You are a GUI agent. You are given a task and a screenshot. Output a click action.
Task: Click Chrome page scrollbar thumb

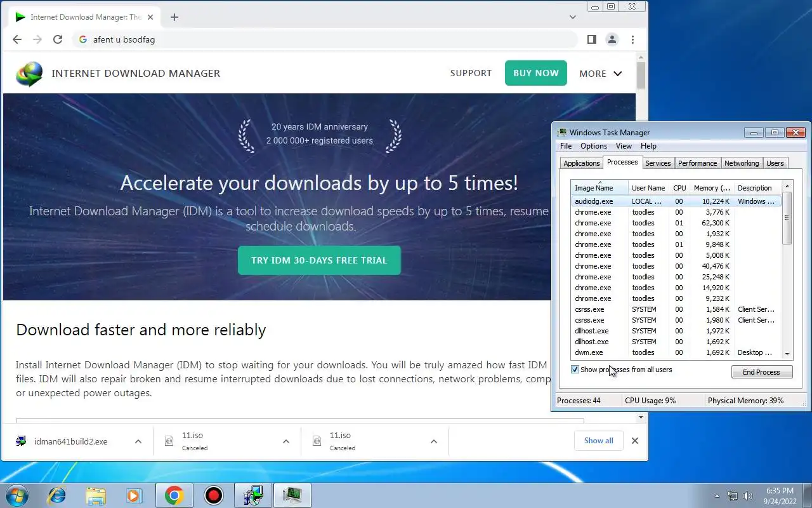[641, 76]
